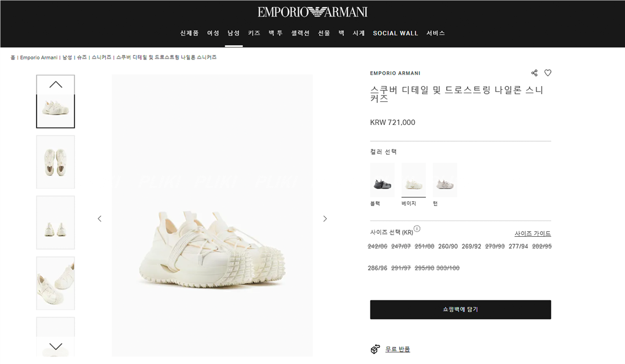
Task: Click the share icon
Action: (534, 73)
